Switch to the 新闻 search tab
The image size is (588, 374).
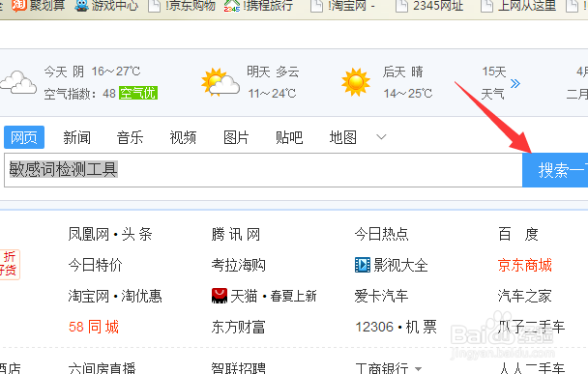coord(76,137)
